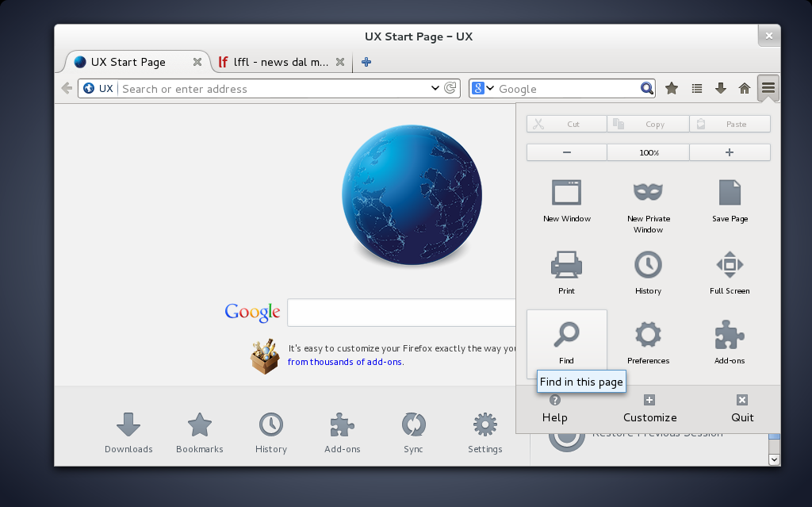Click the Cut button in menu
The width and height of the screenshot is (812, 507).
[x=566, y=124]
